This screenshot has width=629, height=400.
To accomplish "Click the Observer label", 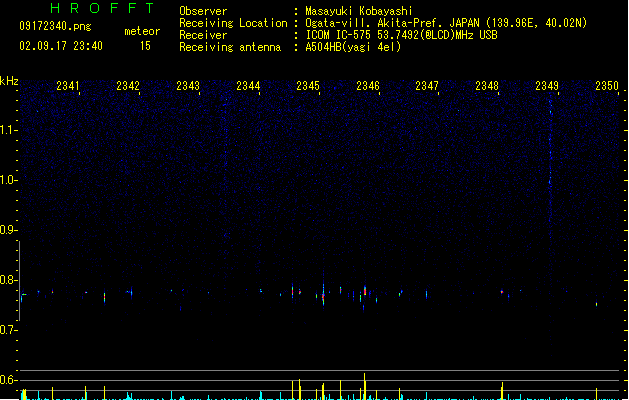I will (x=203, y=11).
